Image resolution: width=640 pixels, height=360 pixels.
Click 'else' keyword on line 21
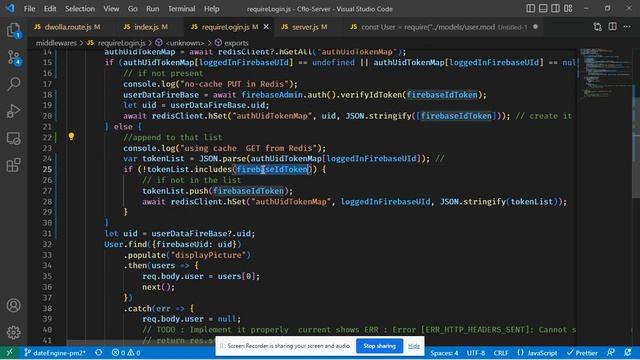point(123,127)
